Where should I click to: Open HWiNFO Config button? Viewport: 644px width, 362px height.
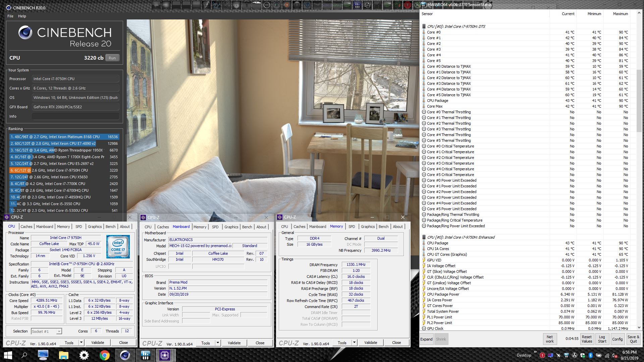(617, 339)
